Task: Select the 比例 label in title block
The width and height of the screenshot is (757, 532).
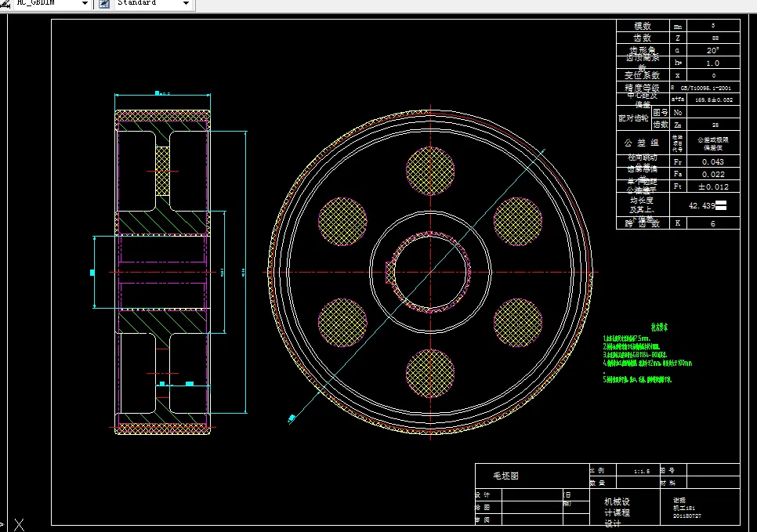Action: coord(598,470)
